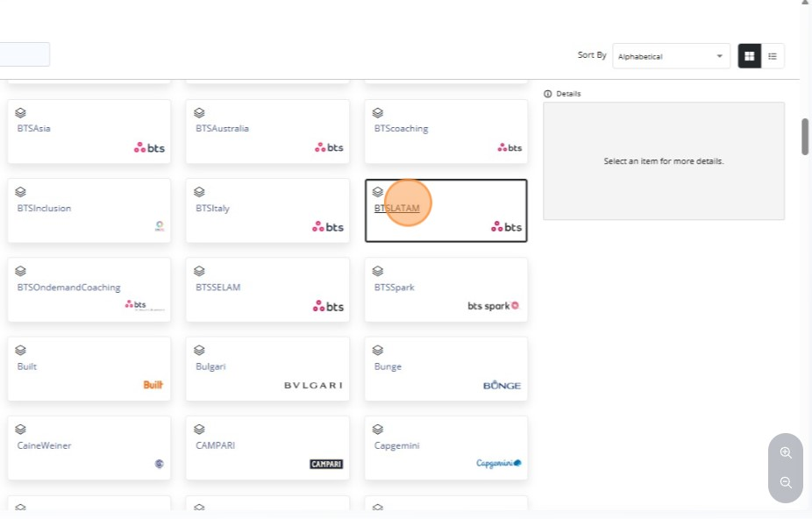Viewport: 812px width, 519px height.
Task: Select Bunge name text
Action: (388, 366)
